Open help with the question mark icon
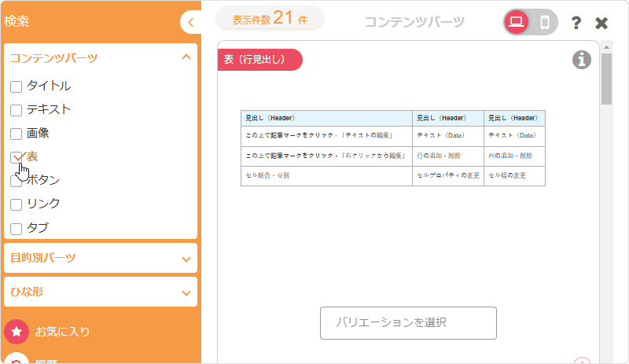 pyautogui.click(x=576, y=23)
